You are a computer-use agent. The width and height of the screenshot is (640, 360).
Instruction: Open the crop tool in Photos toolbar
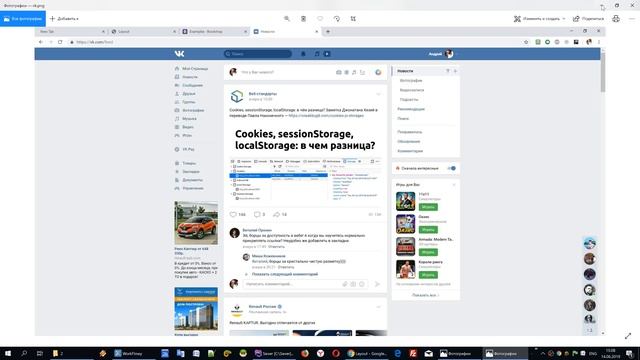point(353,19)
